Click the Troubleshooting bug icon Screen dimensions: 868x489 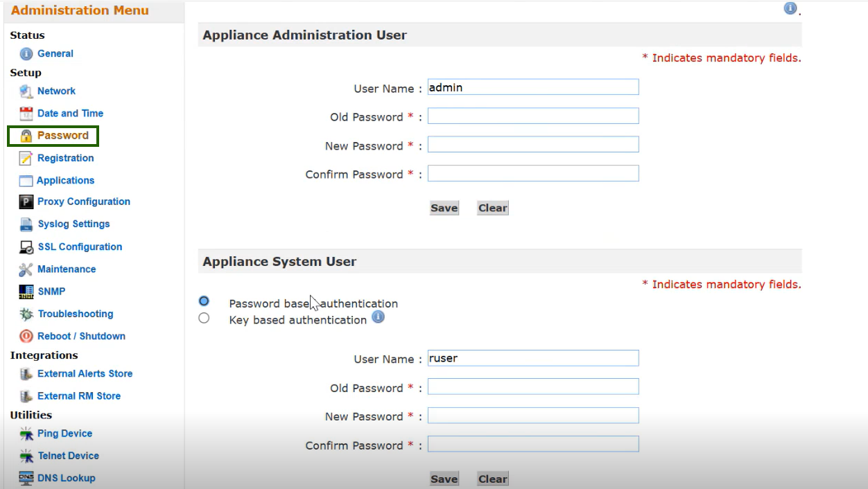pyautogui.click(x=26, y=314)
